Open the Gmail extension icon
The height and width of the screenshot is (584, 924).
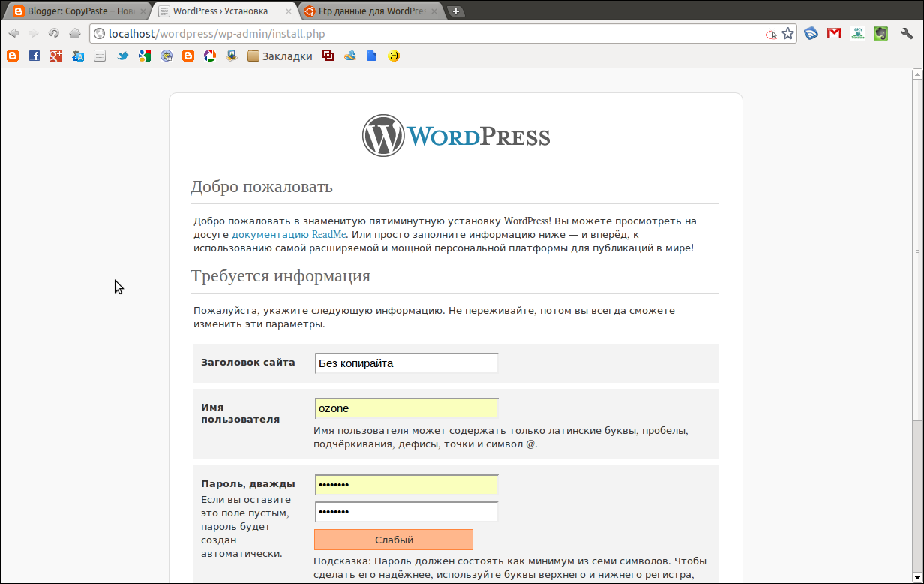tap(834, 34)
